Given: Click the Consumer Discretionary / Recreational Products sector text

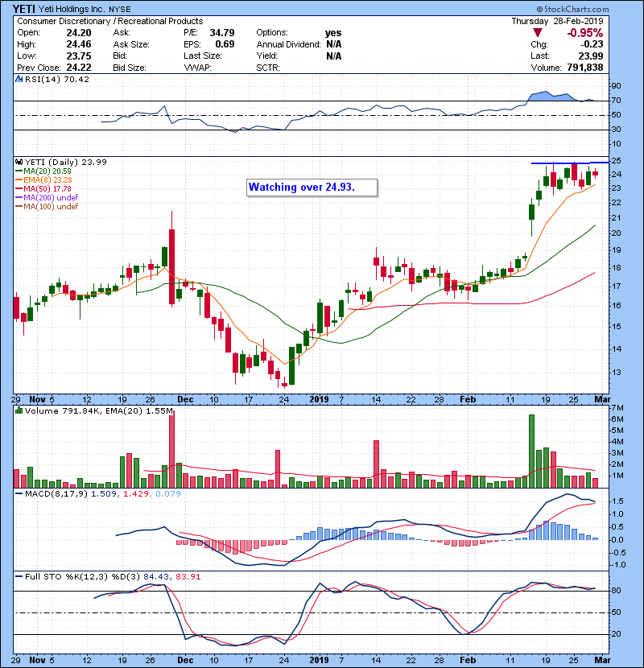Looking at the screenshot, I should [x=110, y=21].
